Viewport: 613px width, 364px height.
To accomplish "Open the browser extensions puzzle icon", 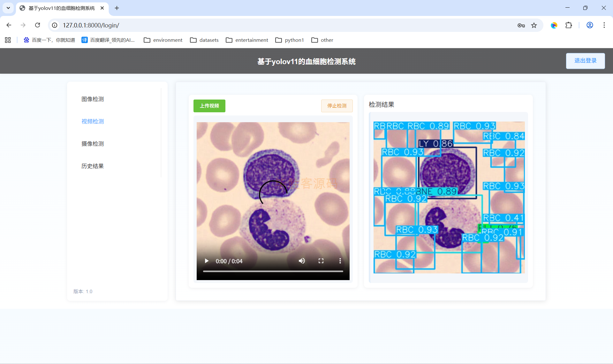I will (569, 25).
